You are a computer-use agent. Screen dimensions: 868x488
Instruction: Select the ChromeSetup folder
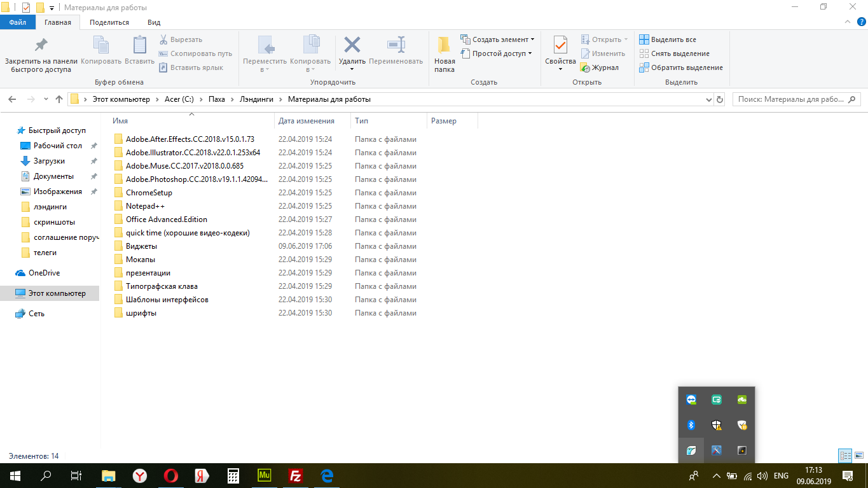[x=149, y=193]
